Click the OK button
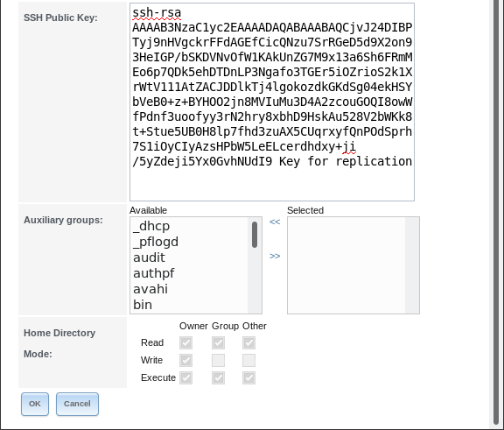Screen dimensions: 504x430 [35, 404]
